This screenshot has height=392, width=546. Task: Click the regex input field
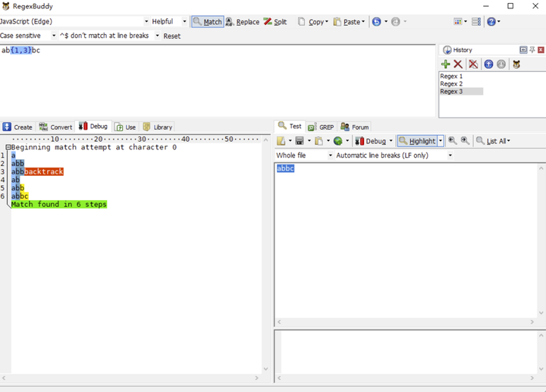point(218,81)
